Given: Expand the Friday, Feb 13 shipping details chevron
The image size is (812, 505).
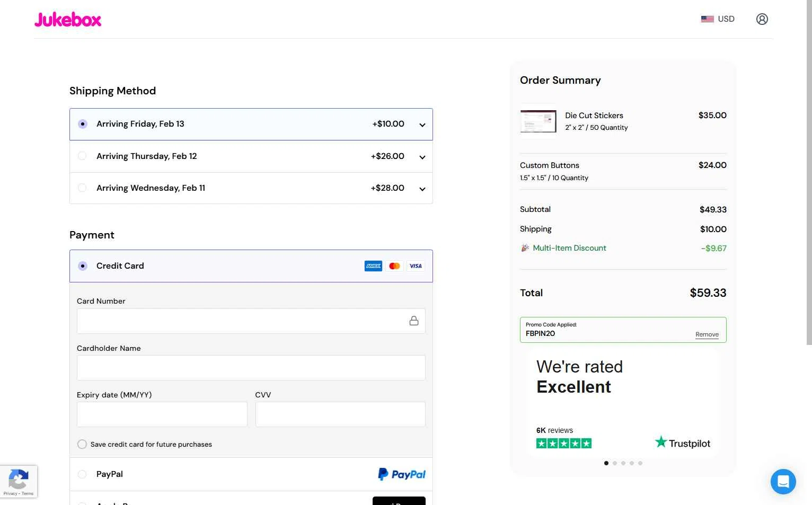Looking at the screenshot, I should [422, 125].
